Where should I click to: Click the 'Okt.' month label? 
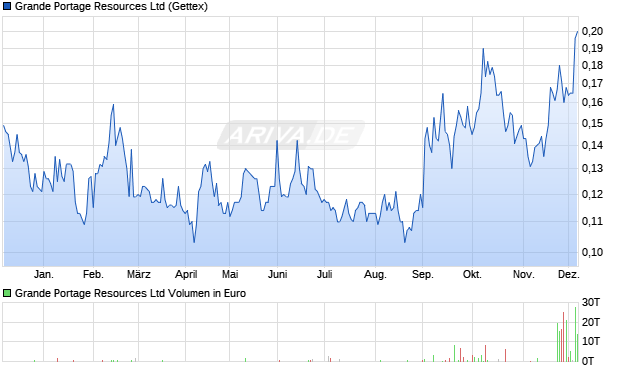click(472, 274)
